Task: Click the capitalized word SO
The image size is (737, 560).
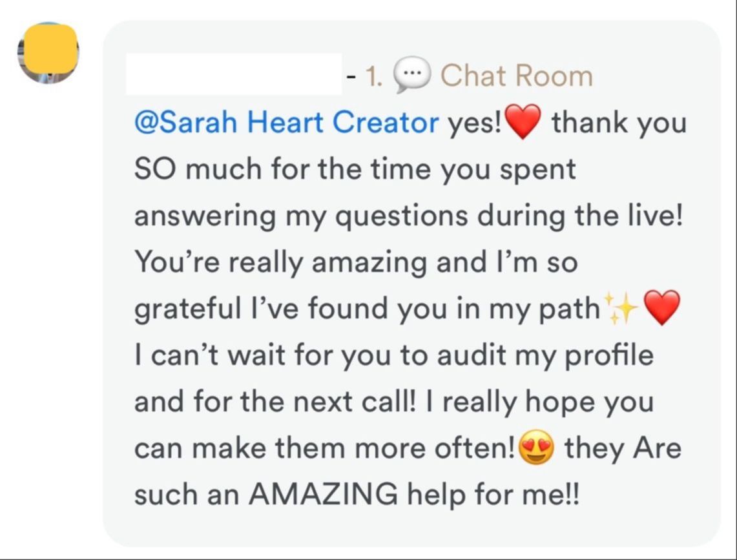Action: tap(154, 169)
